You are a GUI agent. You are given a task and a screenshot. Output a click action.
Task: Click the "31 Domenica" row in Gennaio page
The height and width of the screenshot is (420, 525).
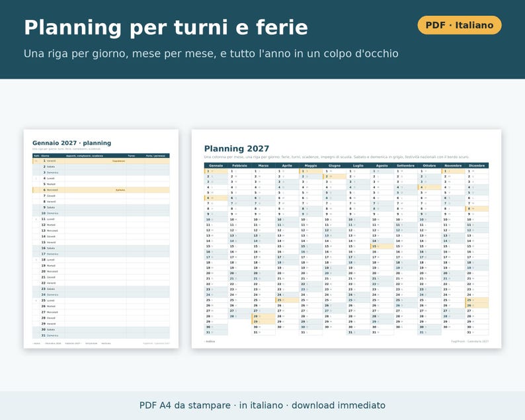pos(101,335)
